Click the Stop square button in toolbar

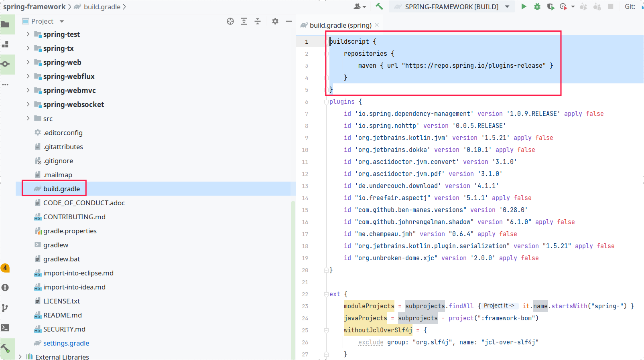[611, 6]
